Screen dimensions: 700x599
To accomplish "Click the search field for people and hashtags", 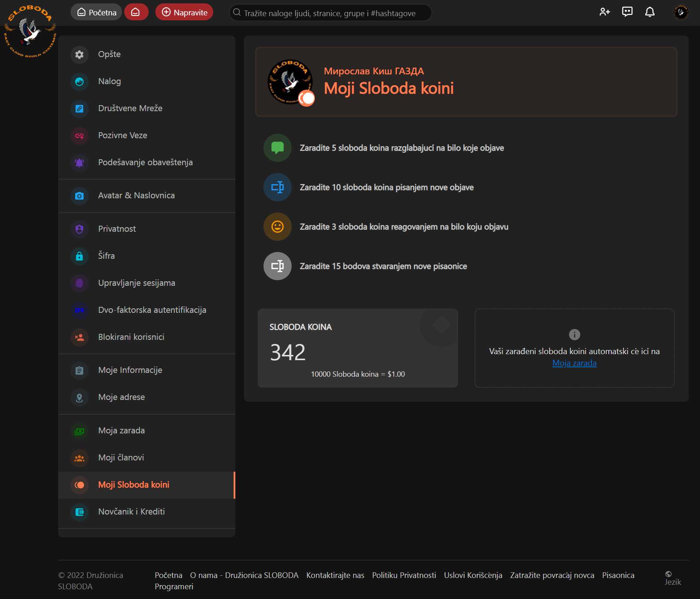I will pos(330,13).
